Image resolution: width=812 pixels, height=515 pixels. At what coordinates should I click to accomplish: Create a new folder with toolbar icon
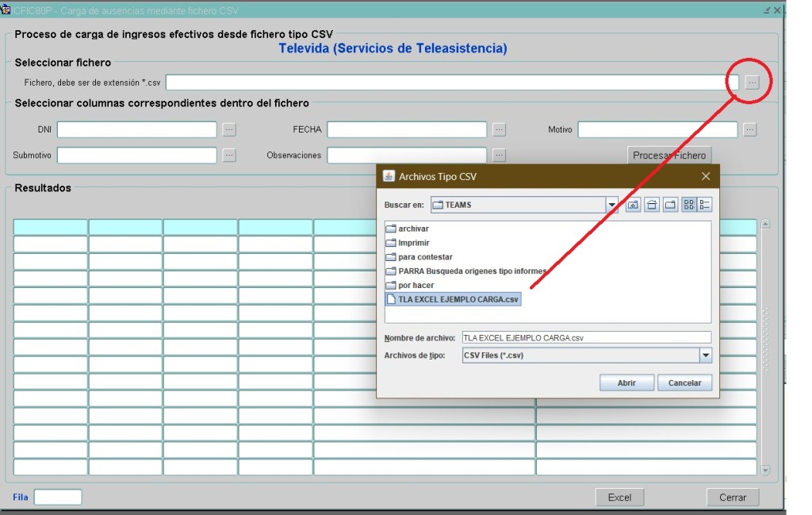click(670, 205)
